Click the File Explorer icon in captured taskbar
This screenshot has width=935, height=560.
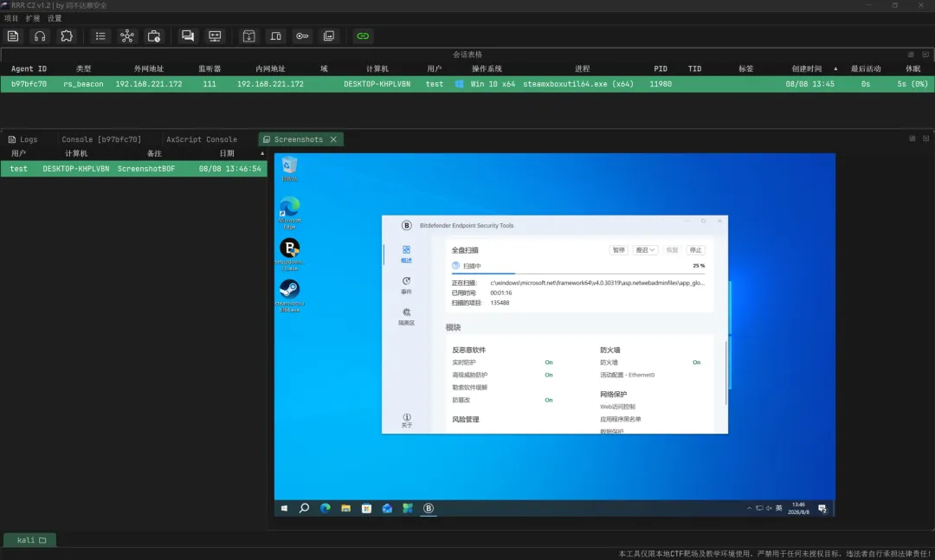click(345, 508)
